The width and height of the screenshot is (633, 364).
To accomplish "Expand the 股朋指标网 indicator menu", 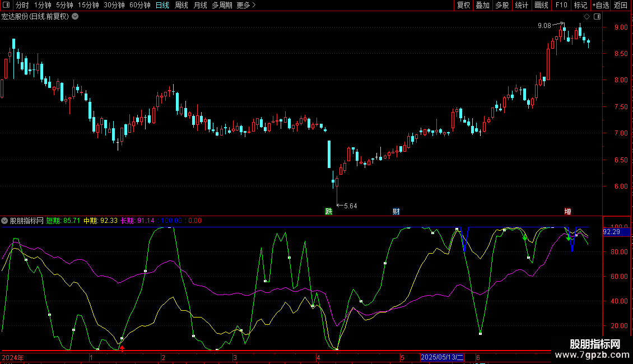I will (x=5, y=221).
